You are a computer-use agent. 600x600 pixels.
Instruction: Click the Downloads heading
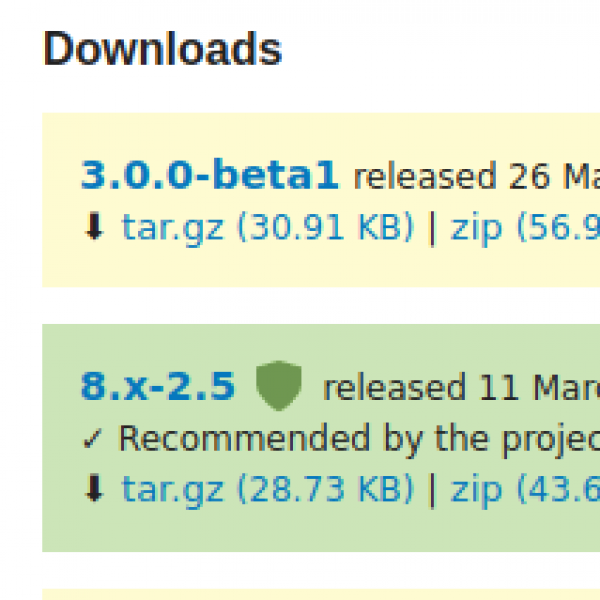tap(162, 49)
